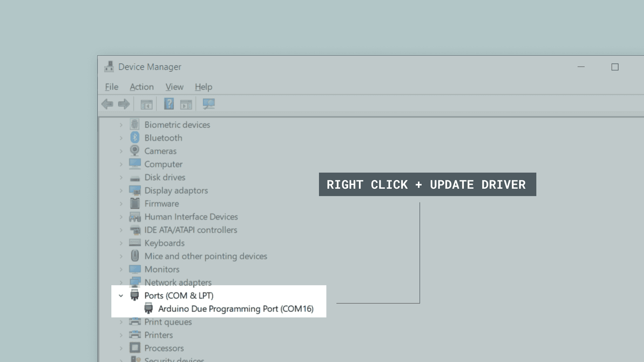Image resolution: width=644 pixels, height=362 pixels.
Task: Select Mice and other pointing devices
Action: tap(206, 256)
